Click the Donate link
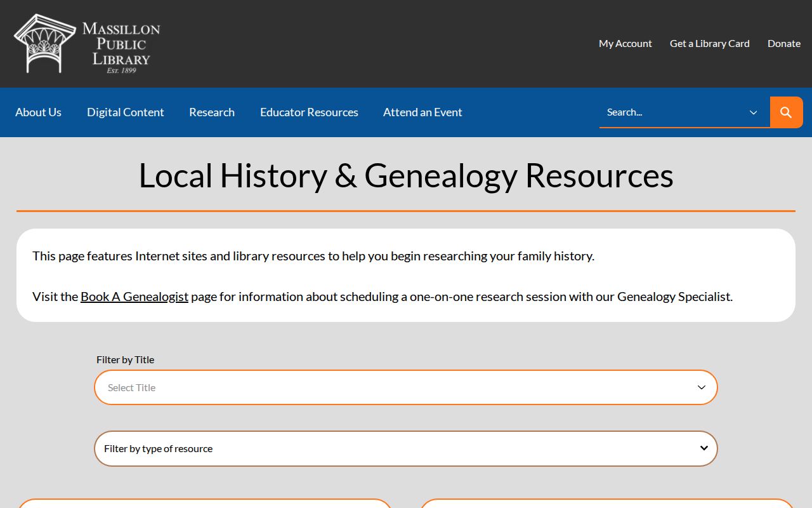Image resolution: width=812 pixels, height=508 pixels. [x=784, y=43]
